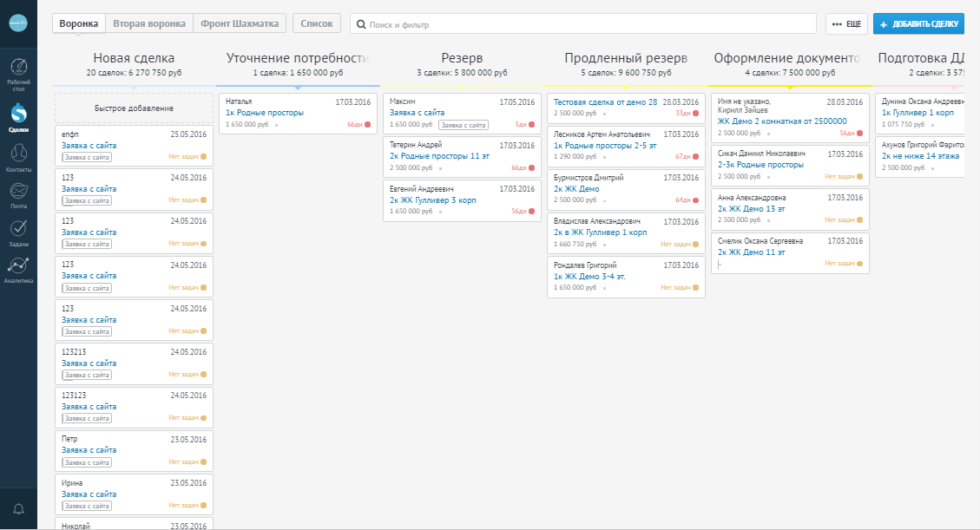Open deal 1к ЖК Демо 3-4 эт.
980x530 pixels.
(x=589, y=276)
